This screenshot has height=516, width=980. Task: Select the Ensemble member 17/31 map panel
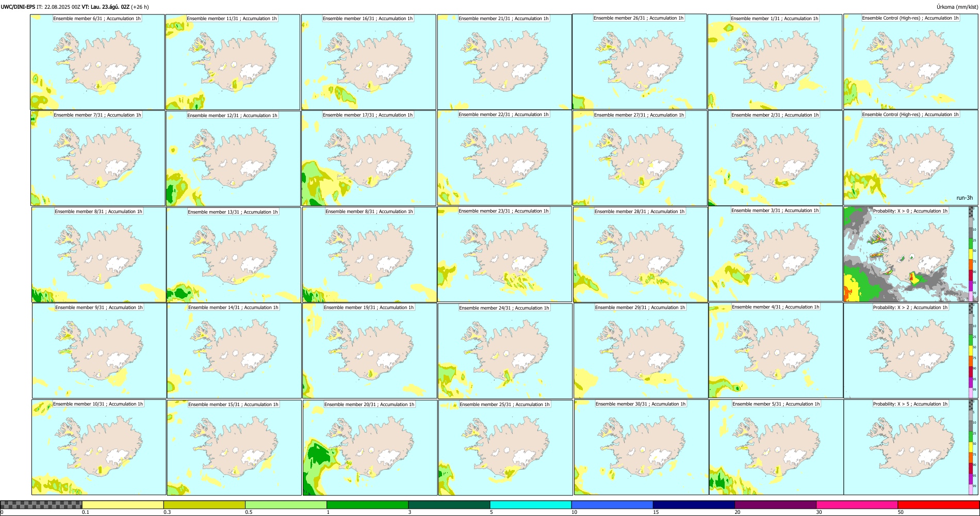tap(369, 158)
